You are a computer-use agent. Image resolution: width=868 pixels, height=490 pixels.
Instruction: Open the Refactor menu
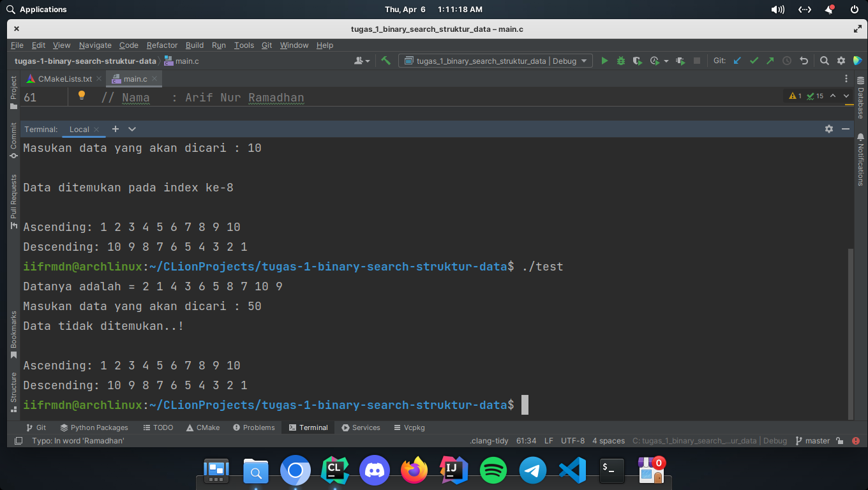tap(161, 45)
